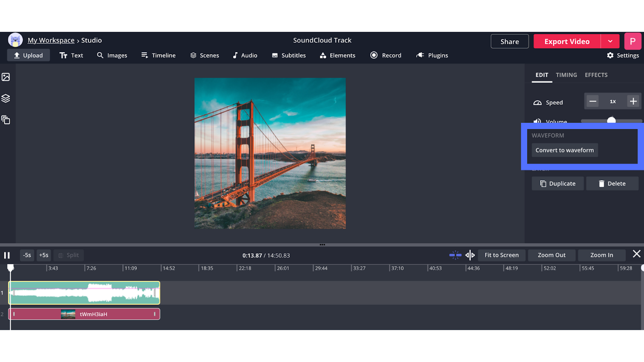644x362 pixels.
Task: Click the Volume slider handle
Action: point(611,120)
